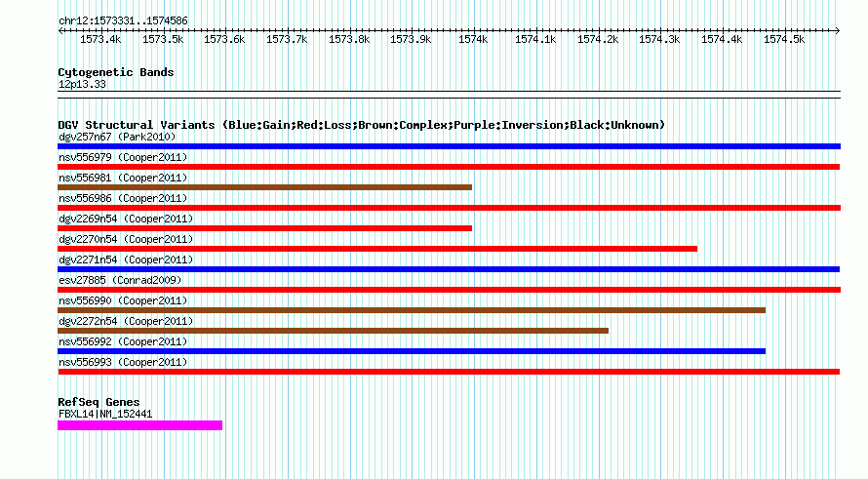Click the red loss bar for nsv556986
Screen dimensions: 868x479
pyautogui.click(x=449, y=208)
